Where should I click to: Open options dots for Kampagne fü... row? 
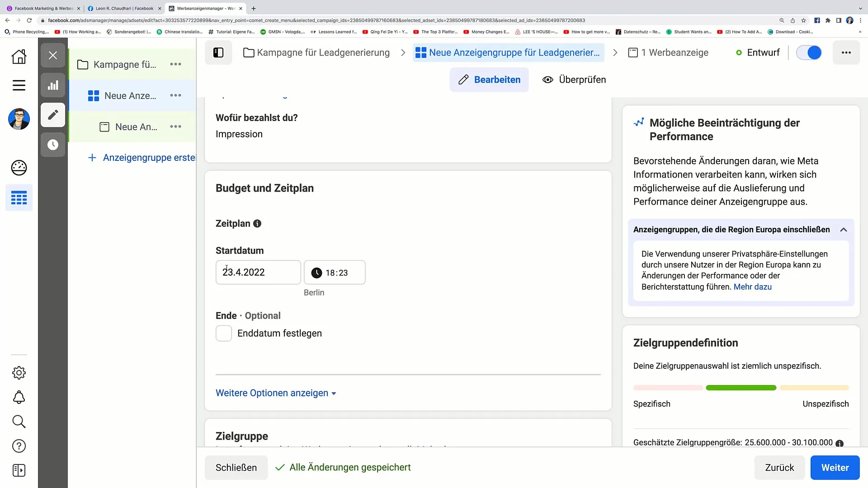pos(176,65)
